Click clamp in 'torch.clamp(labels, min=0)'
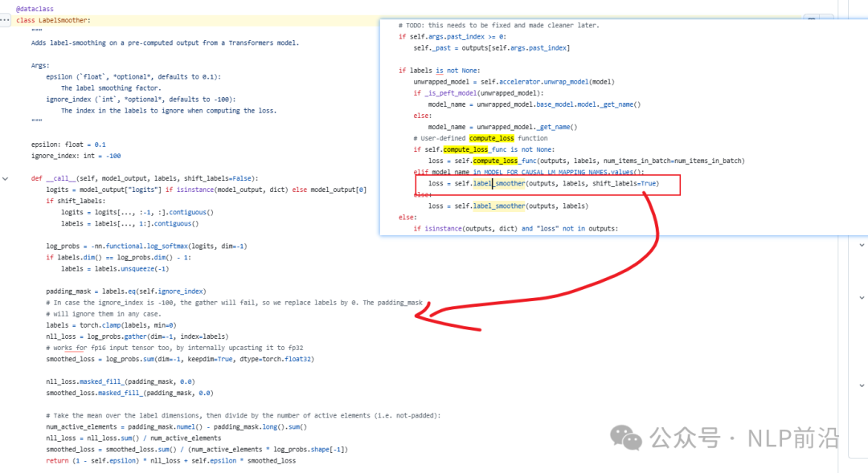 [x=111, y=325]
